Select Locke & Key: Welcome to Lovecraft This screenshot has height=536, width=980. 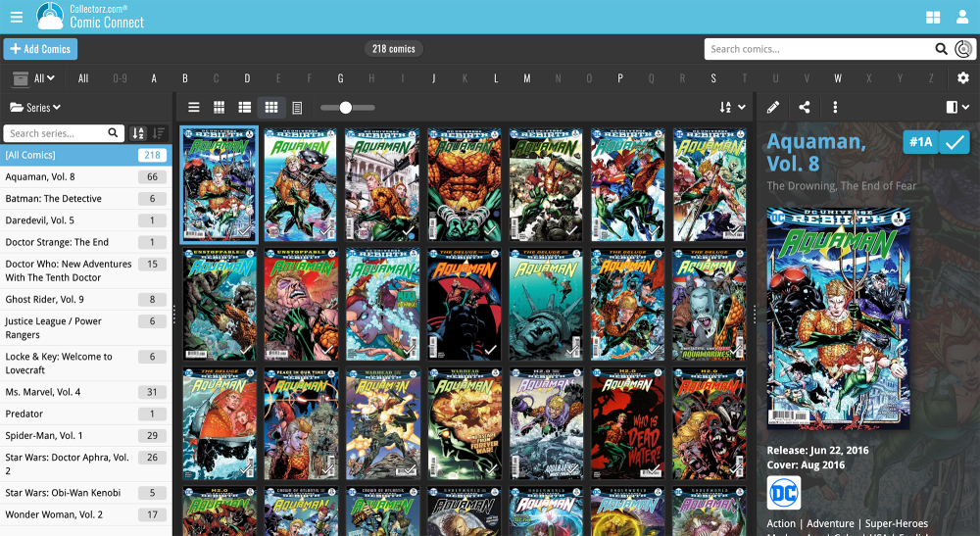coord(85,364)
